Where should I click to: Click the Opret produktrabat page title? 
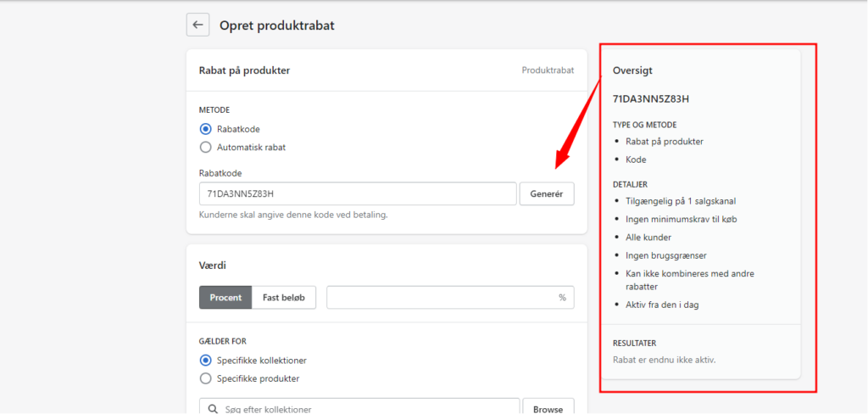click(x=277, y=25)
